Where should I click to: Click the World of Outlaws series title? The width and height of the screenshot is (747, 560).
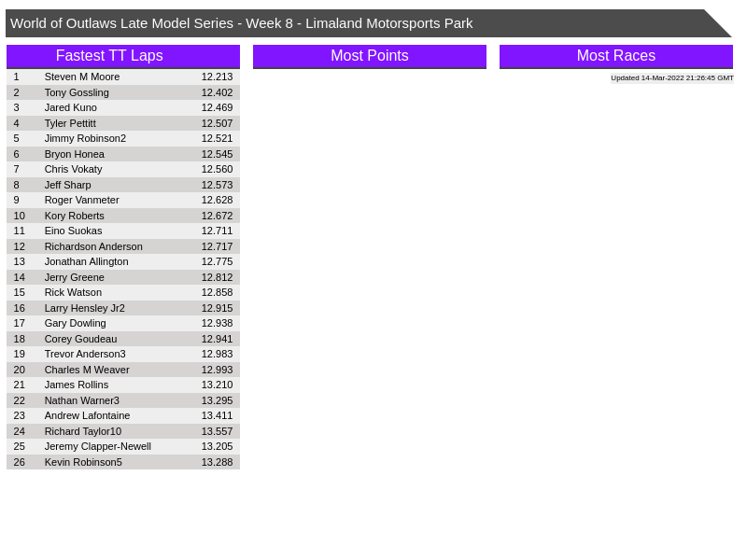(x=241, y=23)
